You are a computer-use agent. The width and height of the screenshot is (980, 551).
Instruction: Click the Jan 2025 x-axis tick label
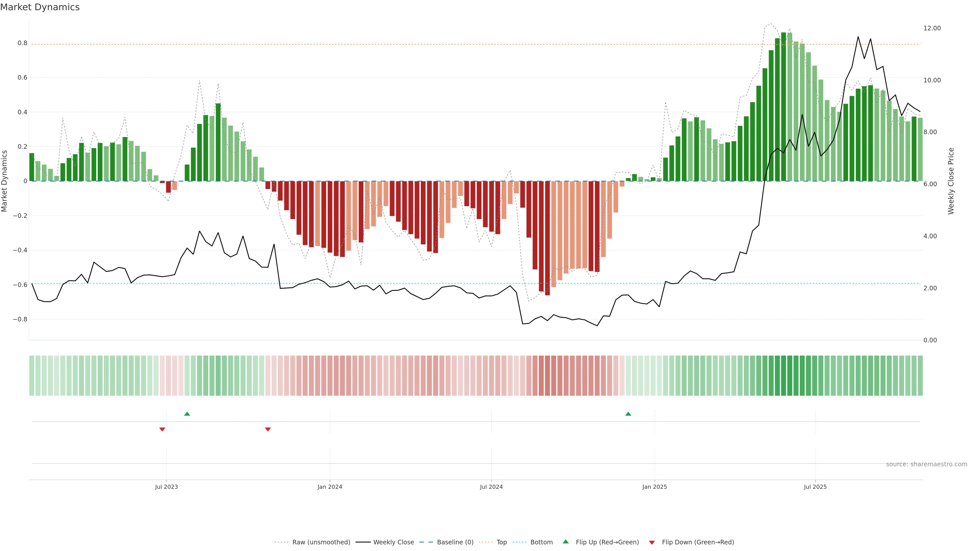(x=654, y=487)
